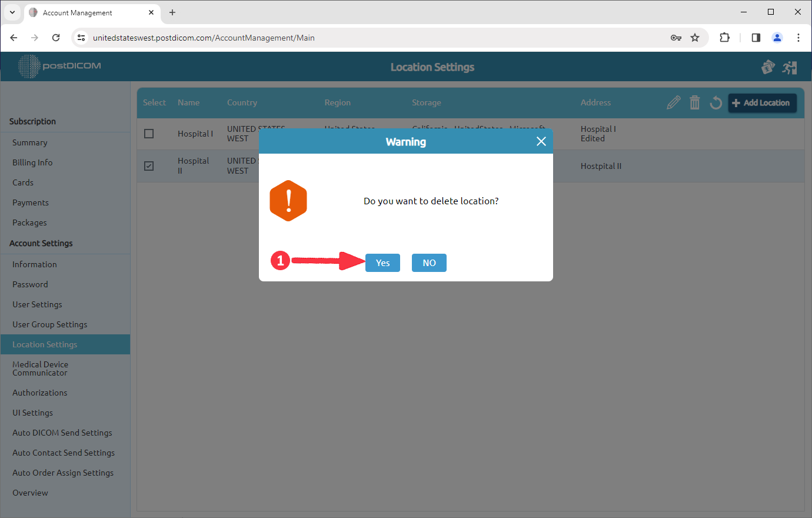
Task: Open the tab search chevron in the tab strip
Action: click(x=12, y=12)
